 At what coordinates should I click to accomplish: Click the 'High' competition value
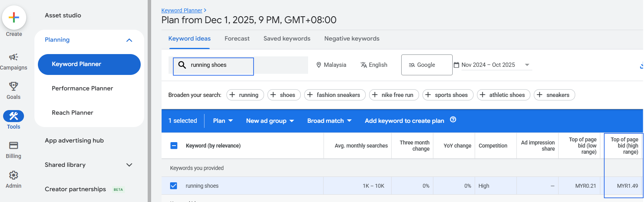tap(484, 186)
